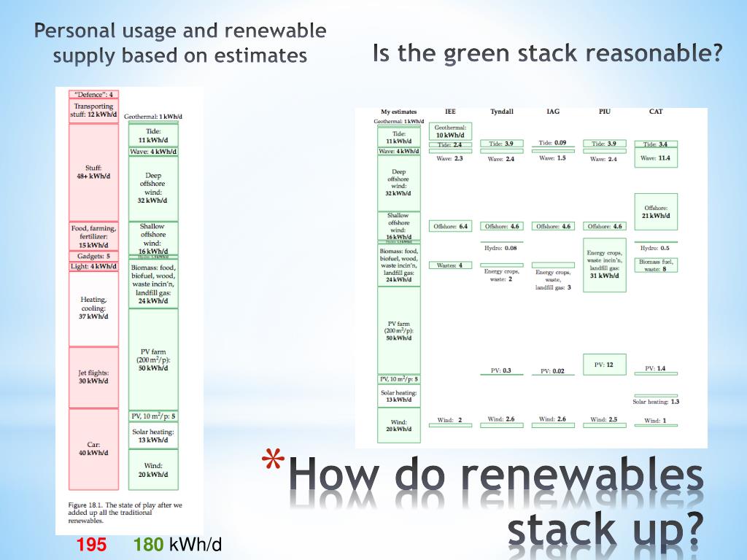Select the PIU 'Offshore: 4.6' box

tap(605, 226)
